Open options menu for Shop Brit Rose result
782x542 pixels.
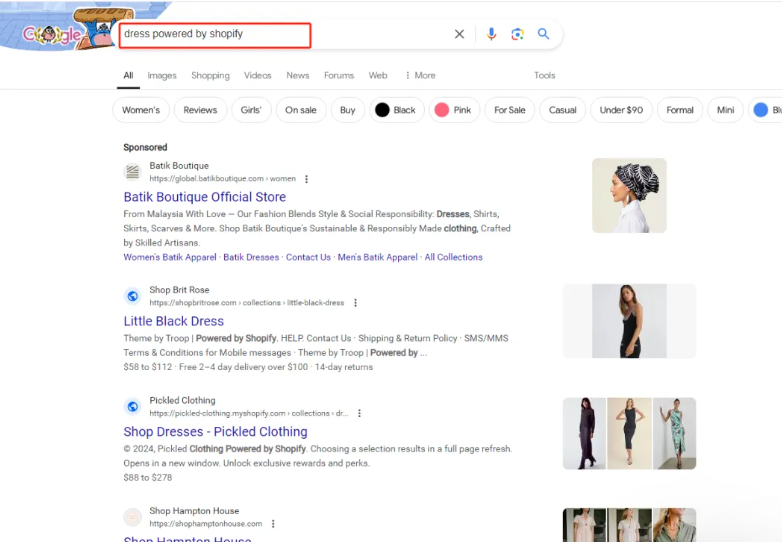355,303
